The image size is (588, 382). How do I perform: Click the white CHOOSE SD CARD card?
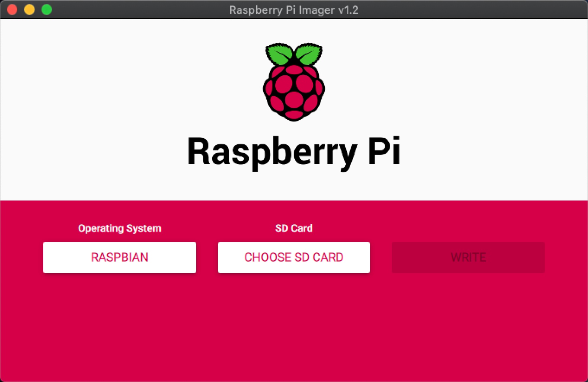pyautogui.click(x=294, y=257)
